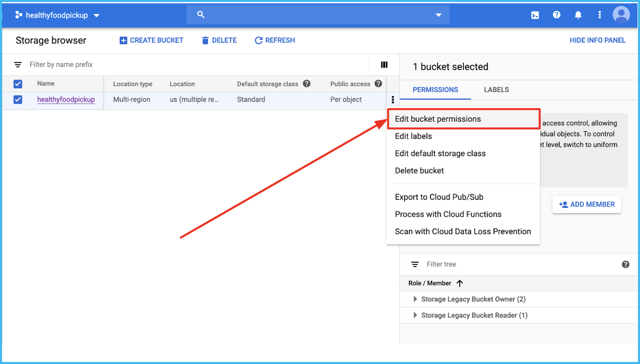Uncheck the healthyfoodpickup bucket checkbox

(18, 99)
